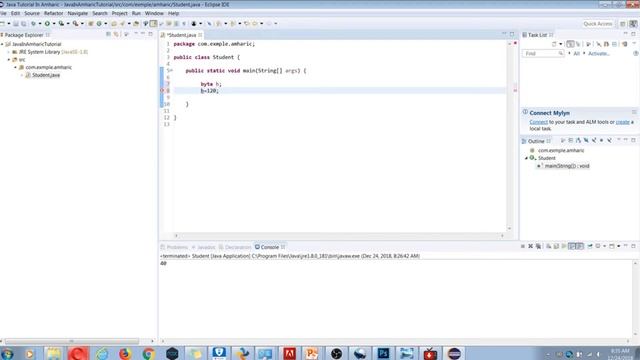This screenshot has height=360, width=640.
Task: Click Collapse All in Task List toolbar
Action: pyautogui.click(x=614, y=44)
